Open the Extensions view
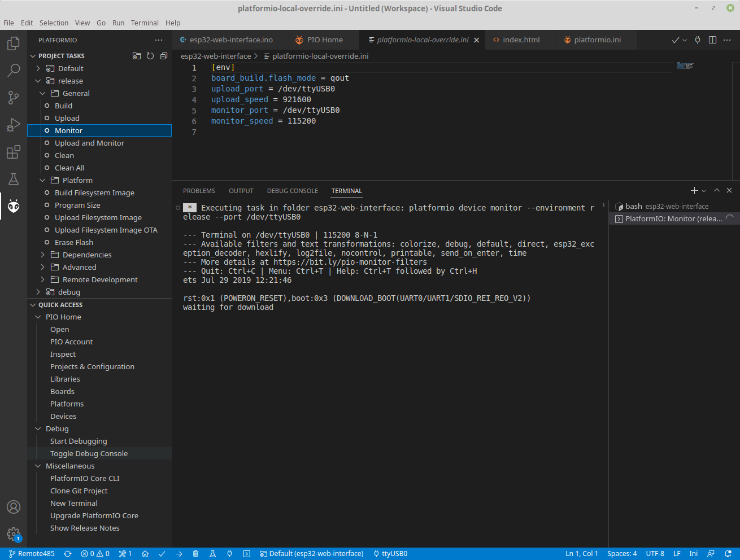740x560 pixels. (14, 152)
